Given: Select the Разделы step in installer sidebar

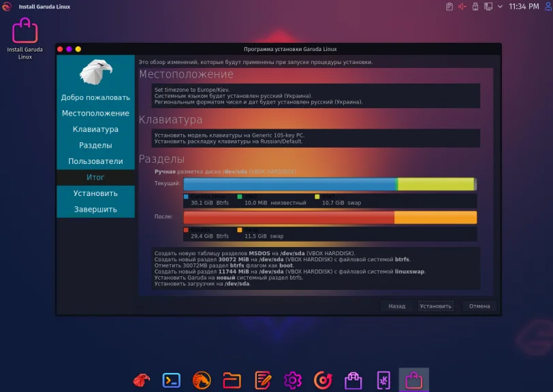Looking at the screenshot, I should tap(95, 145).
